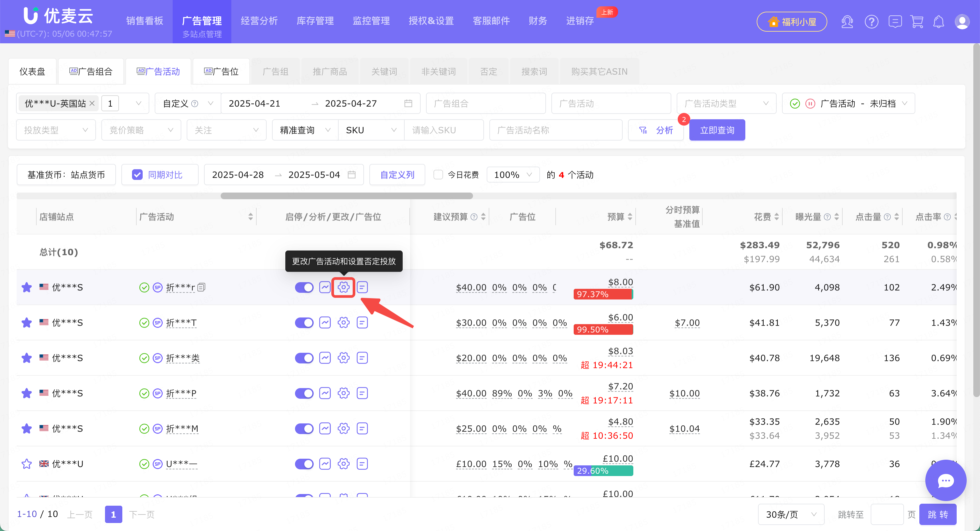Open the 销售看板 menu

pos(145,21)
